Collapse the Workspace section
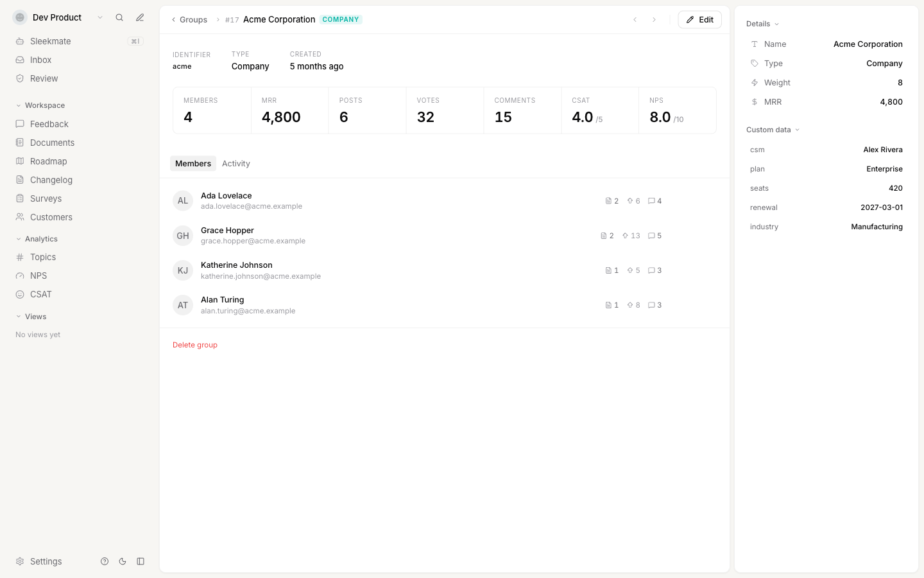The image size is (924, 578). coord(40,105)
